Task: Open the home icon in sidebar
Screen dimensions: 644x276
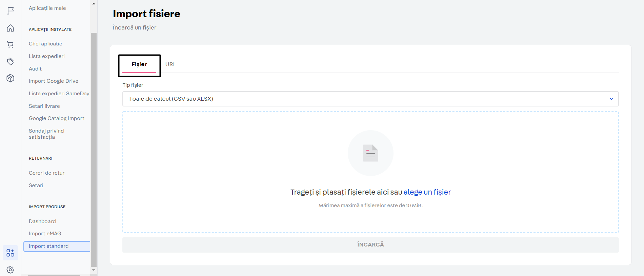Action: [11, 28]
